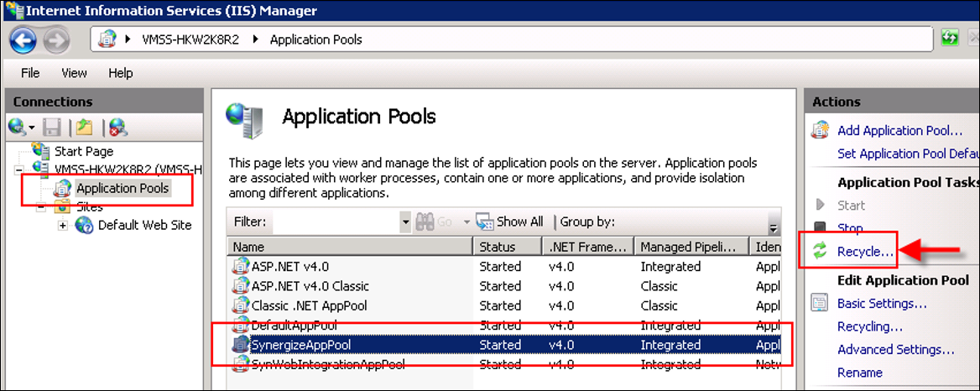This screenshot has height=391, width=980.
Task: Select the DefaultAppPool row
Action: coord(503,326)
